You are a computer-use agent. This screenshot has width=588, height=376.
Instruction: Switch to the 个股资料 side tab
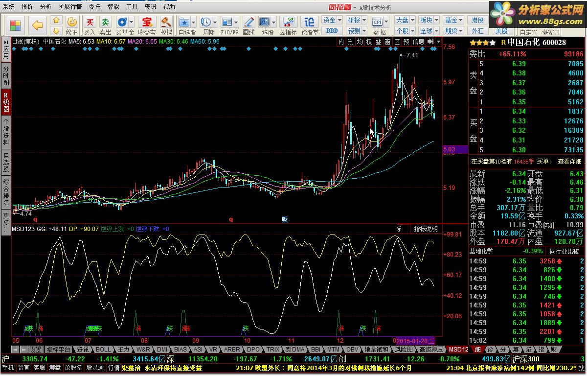click(x=6, y=132)
